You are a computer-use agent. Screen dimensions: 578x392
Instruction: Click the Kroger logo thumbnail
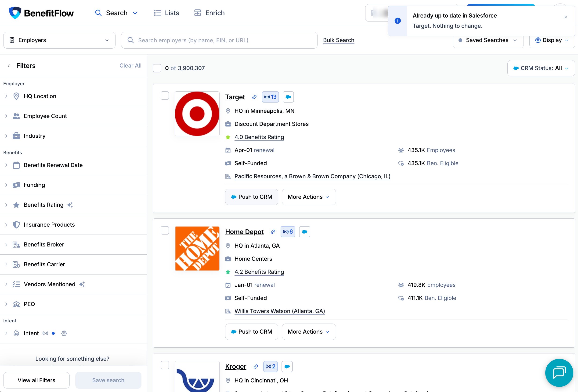[x=197, y=376]
